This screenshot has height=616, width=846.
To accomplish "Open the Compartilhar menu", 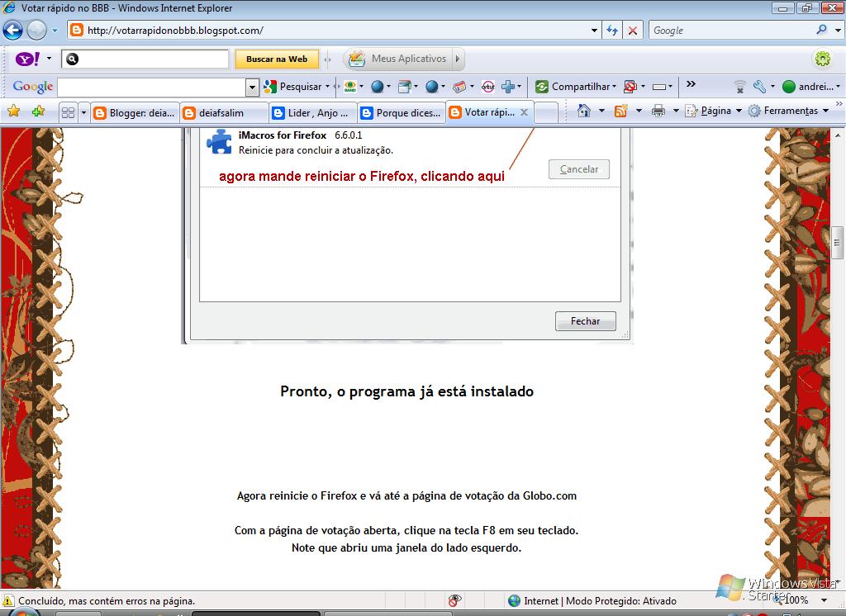I will tap(575, 87).
